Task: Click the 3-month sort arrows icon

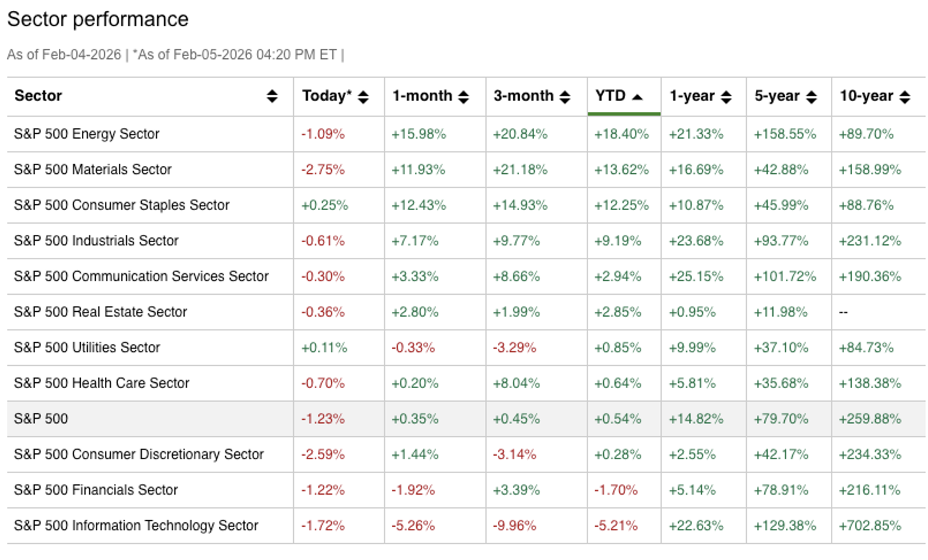Action: [564, 97]
